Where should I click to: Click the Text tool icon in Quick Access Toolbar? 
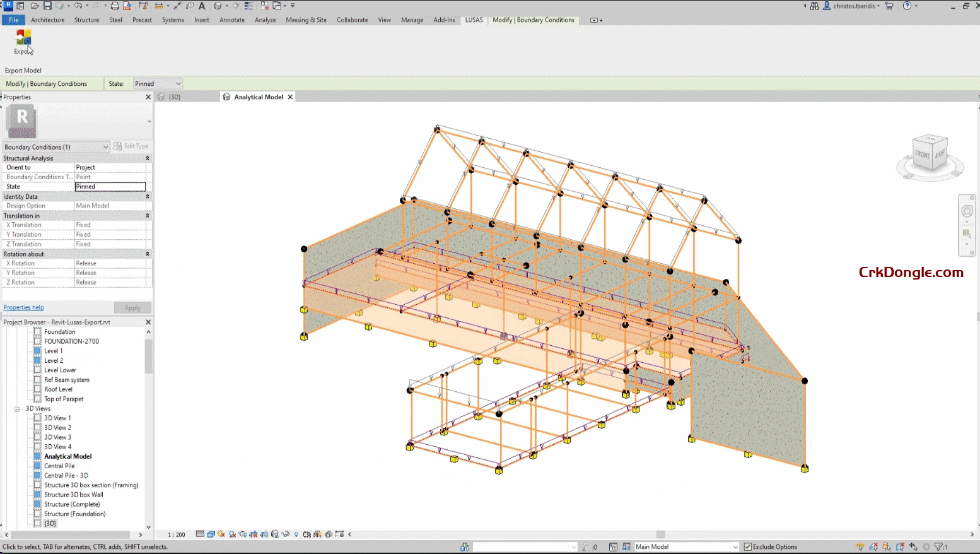tap(201, 6)
